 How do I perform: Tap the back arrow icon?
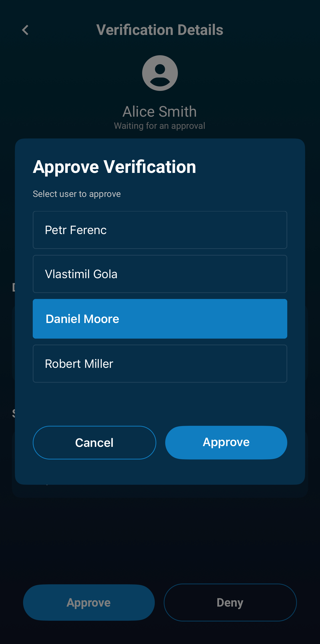pos(25,30)
